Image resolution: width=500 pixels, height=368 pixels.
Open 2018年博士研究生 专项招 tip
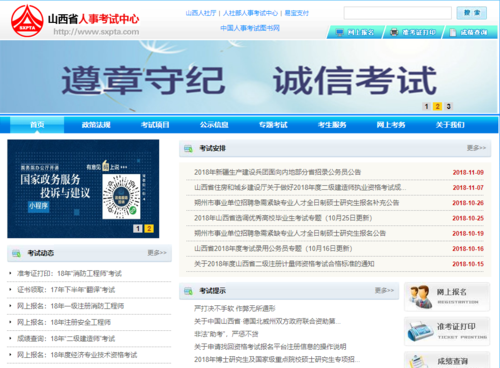click(x=277, y=359)
